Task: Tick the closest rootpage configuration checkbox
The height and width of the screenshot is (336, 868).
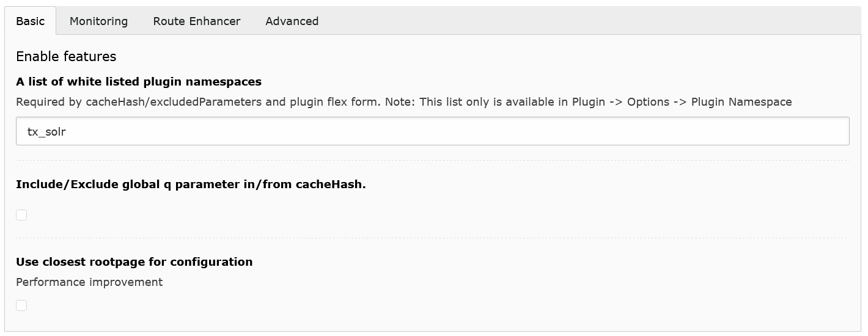Action: click(21, 305)
